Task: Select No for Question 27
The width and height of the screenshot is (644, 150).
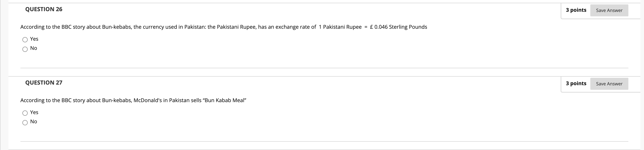Action: point(25,122)
